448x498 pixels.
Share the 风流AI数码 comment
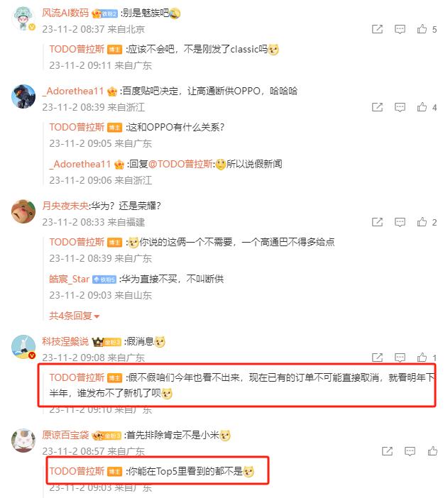point(377,29)
